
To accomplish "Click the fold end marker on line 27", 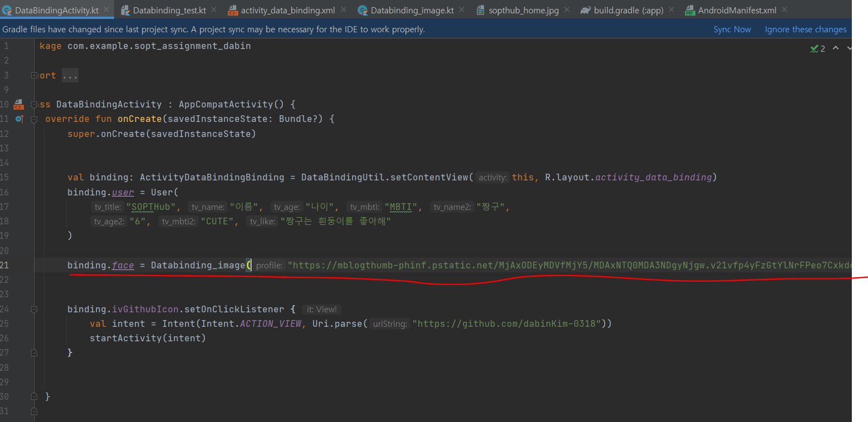I will click(35, 352).
